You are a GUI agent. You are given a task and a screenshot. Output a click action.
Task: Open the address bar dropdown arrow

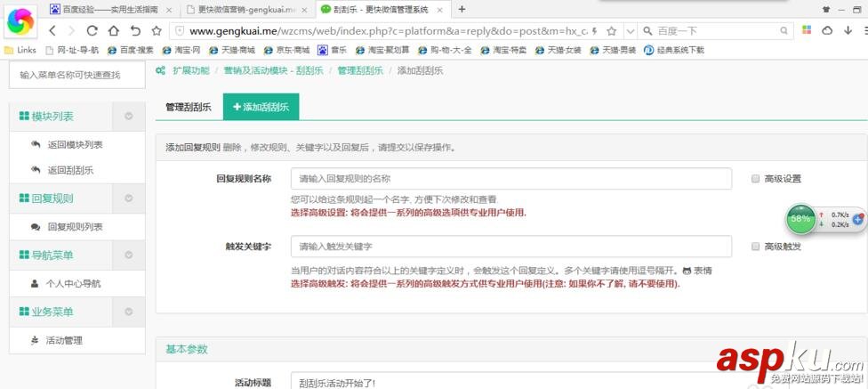pos(630,31)
